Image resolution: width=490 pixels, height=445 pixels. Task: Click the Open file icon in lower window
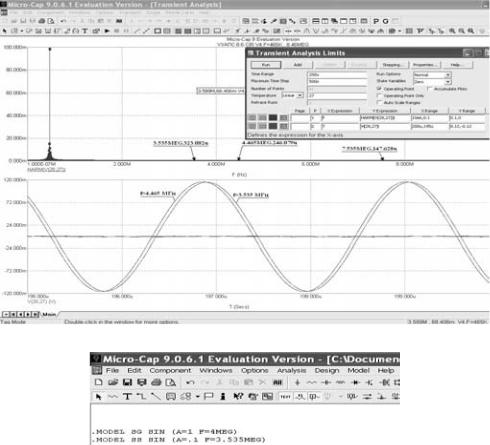tap(113, 382)
